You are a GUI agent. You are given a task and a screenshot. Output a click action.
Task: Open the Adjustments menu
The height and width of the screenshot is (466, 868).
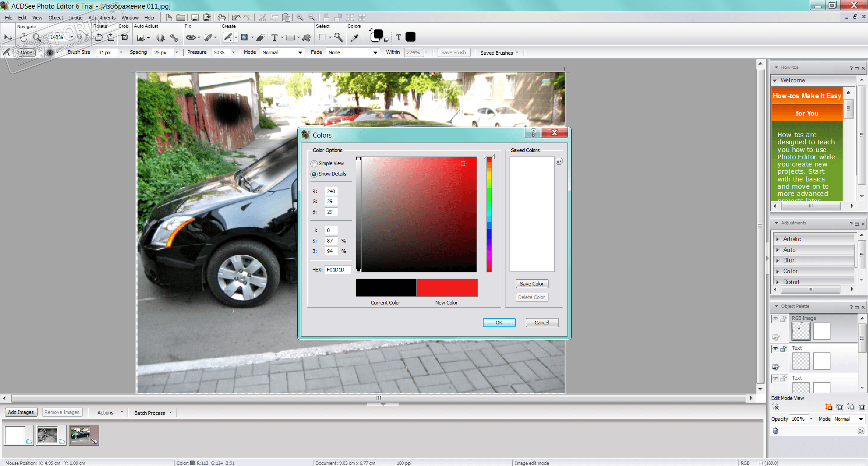102,18
